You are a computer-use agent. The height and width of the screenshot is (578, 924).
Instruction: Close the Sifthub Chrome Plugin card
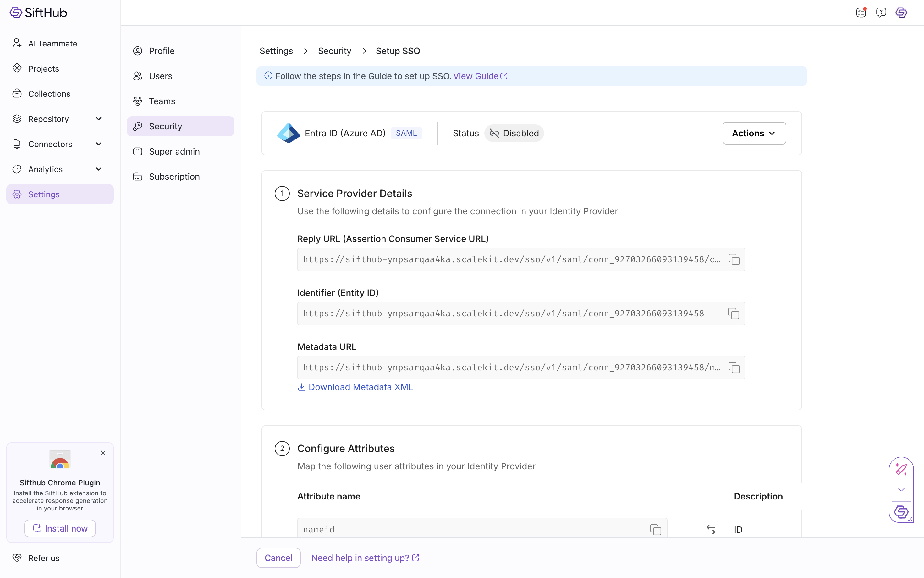coord(103,453)
